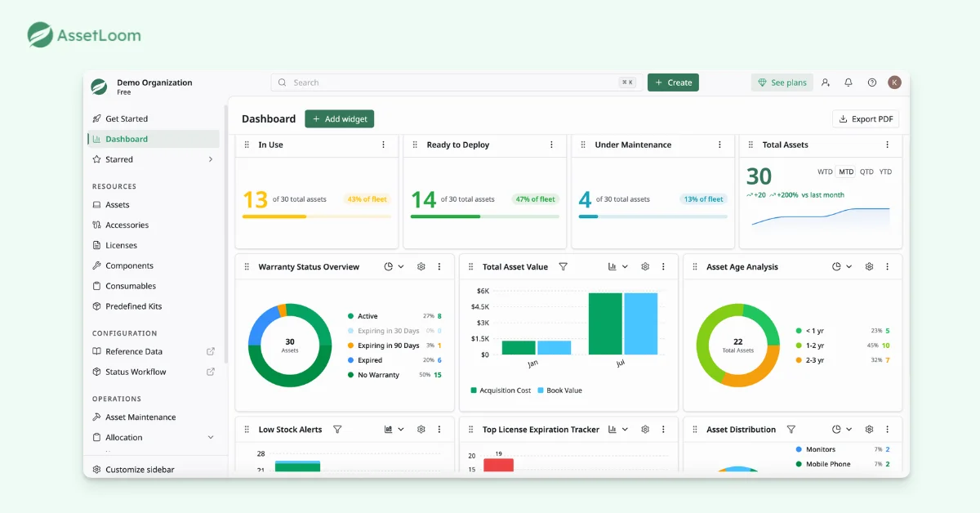Click the Asset Distribution filter icon
This screenshot has width=980, height=513.
[x=791, y=430]
